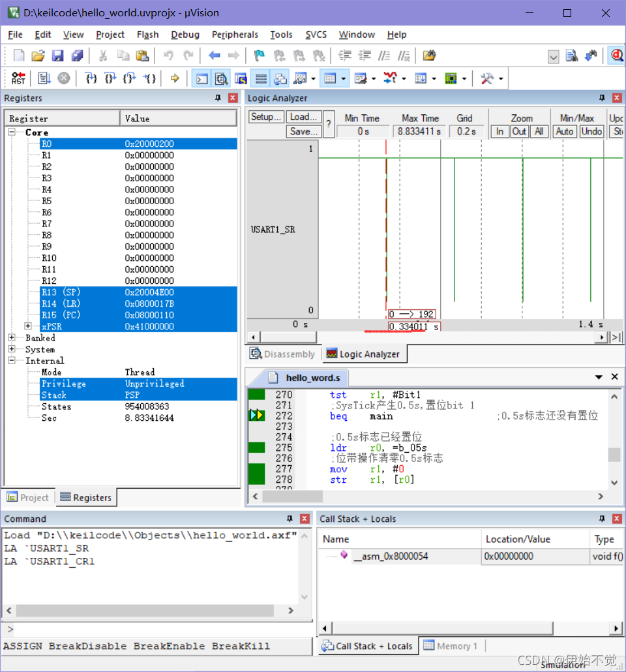The image size is (626, 672).
Task: Show next statement yellow arrow
Action: coord(175,78)
